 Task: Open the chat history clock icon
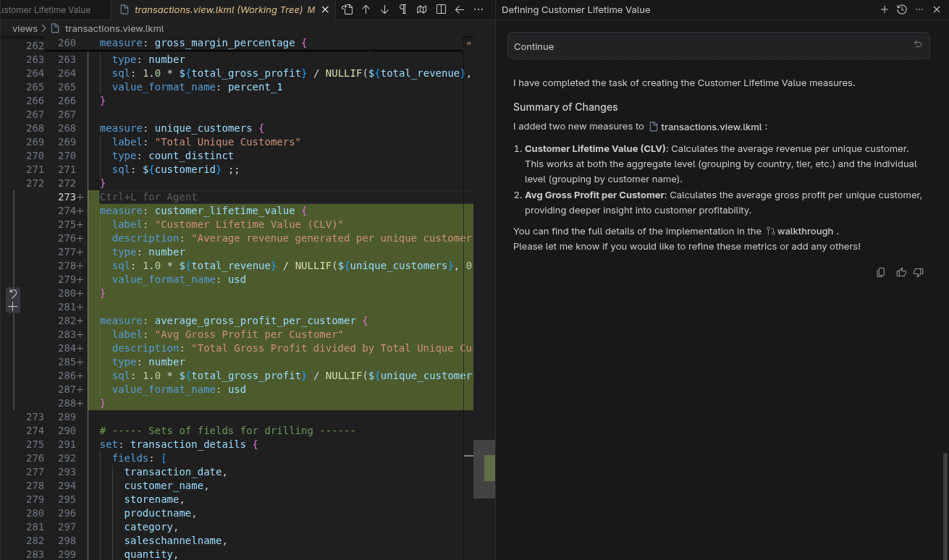click(x=901, y=9)
